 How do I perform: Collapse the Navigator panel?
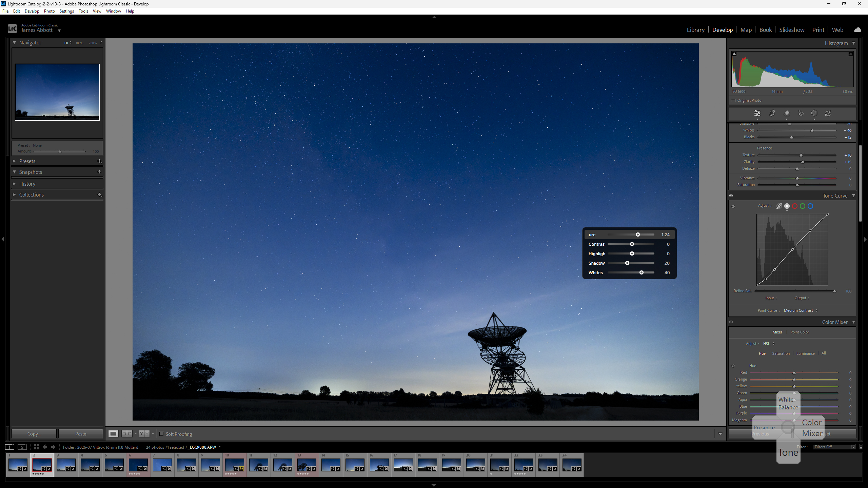click(x=14, y=43)
